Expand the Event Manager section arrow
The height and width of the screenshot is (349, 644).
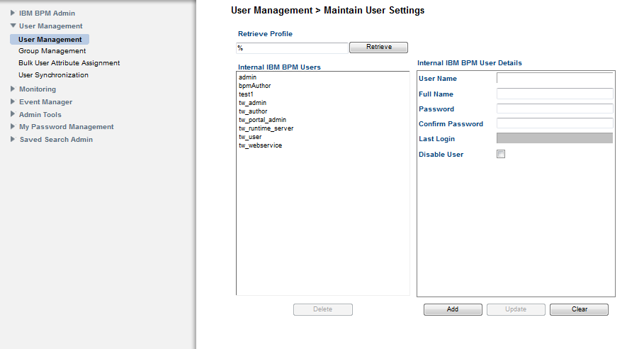point(13,101)
